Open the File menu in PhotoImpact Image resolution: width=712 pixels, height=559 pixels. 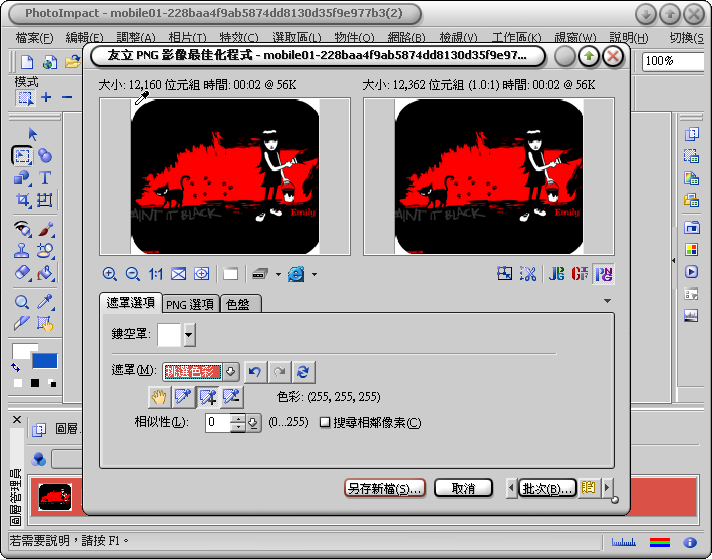click(x=34, y=38)
